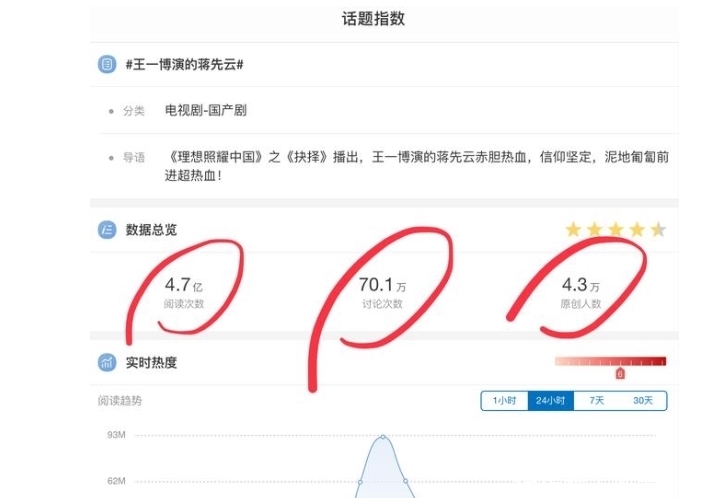Click the 实时热度 chart icon
Viewport: 717px width, 498px height.
(x=107, y=363)
